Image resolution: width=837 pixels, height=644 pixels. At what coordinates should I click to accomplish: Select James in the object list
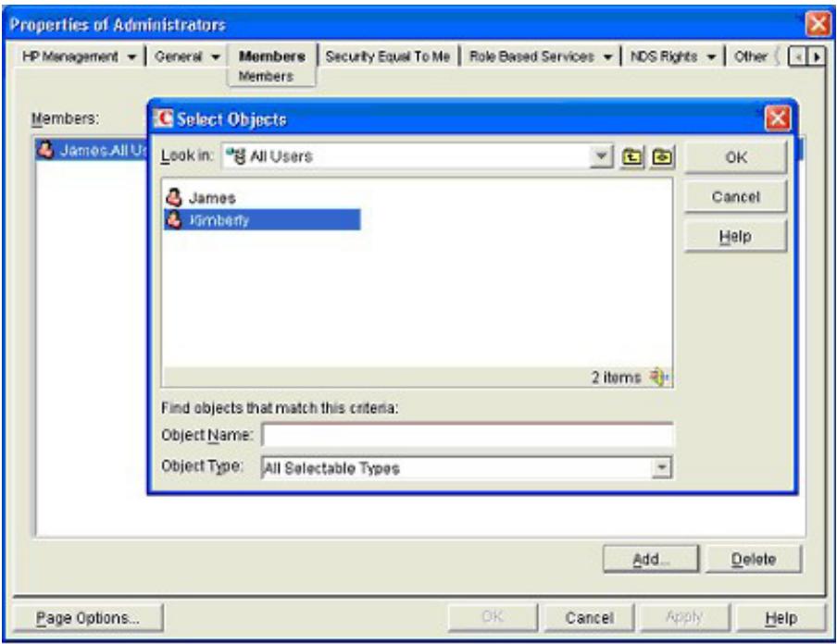[212, 198]
